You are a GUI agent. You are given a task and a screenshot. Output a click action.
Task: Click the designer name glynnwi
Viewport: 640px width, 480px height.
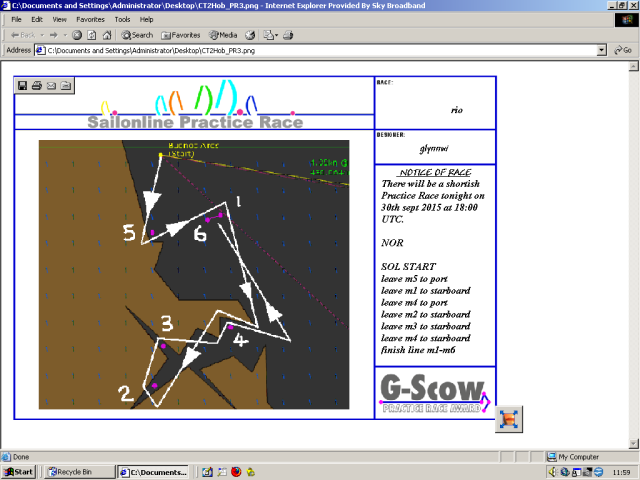point(434,149)
